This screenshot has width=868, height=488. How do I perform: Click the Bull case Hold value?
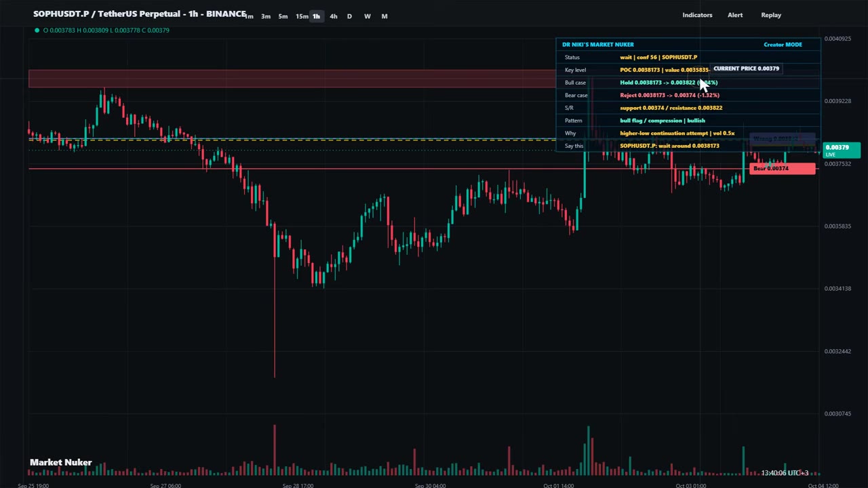tap(669, 83)
